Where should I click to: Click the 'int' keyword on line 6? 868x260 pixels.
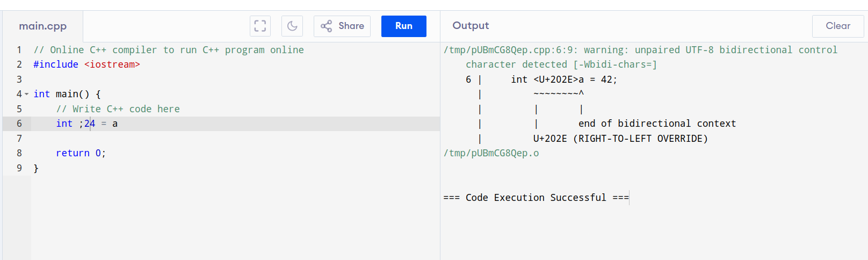[64, 124]
